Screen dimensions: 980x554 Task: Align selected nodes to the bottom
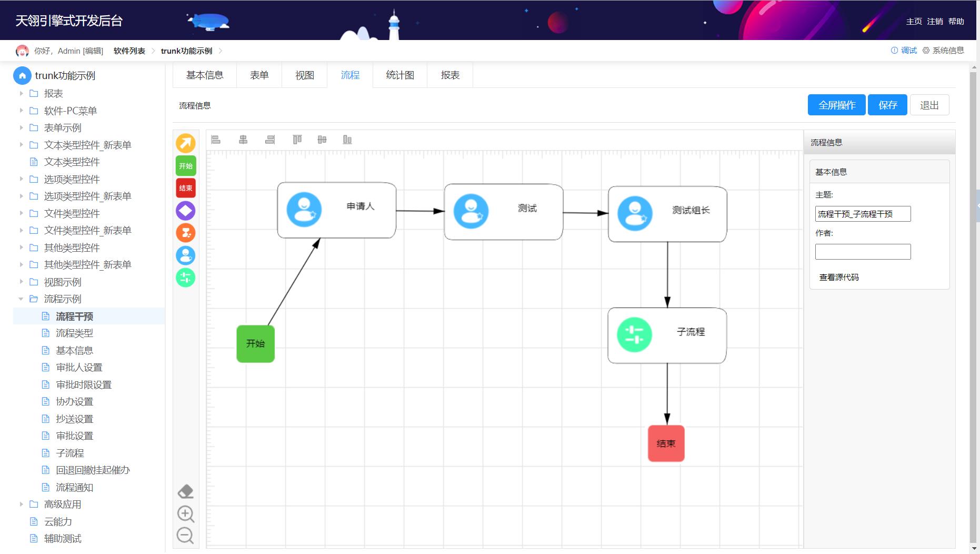pos(347,140)
